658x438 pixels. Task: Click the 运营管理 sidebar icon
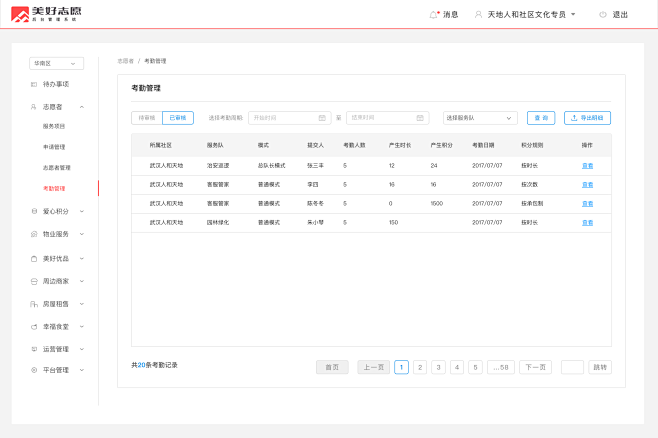34,349
